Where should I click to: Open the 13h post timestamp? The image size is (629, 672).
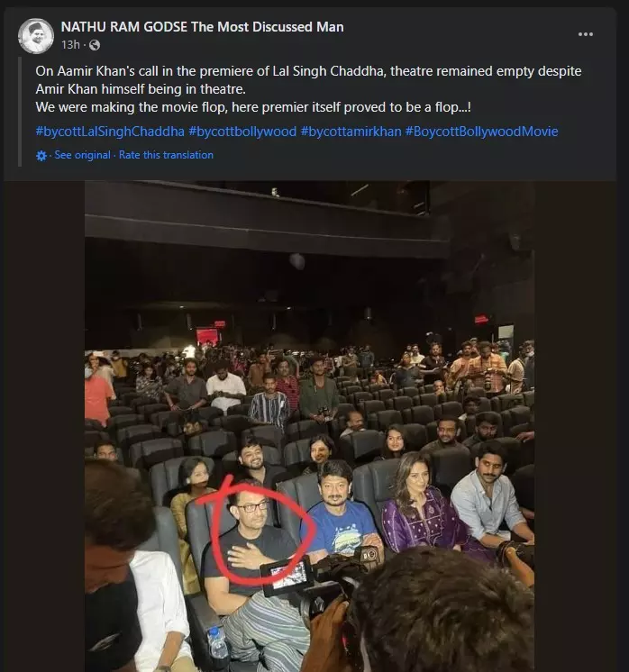(71, 44)
